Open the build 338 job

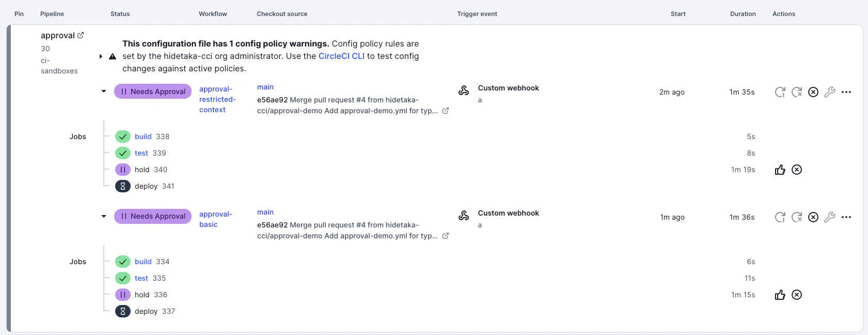(x=143, y=136)
